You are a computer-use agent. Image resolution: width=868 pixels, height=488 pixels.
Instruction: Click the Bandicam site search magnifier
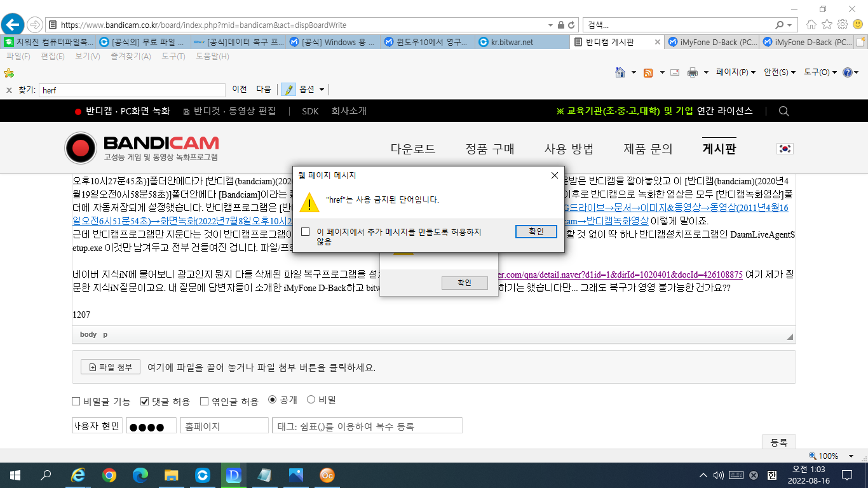(783, 111)
